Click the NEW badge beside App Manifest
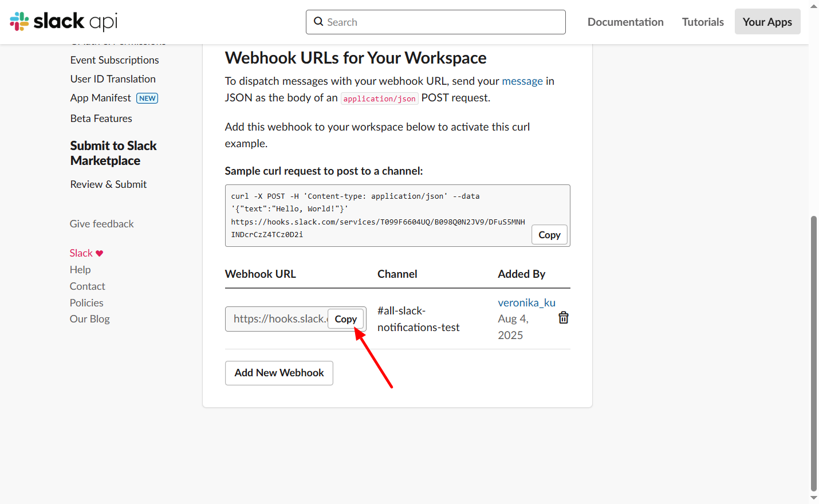The image size is (819, 504). (x=147, y=99)
